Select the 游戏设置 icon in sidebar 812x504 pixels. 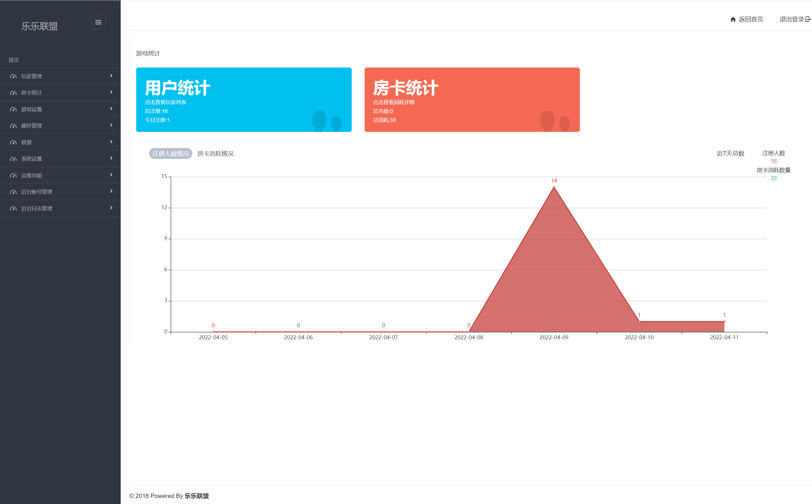click(x=13, y=109)
